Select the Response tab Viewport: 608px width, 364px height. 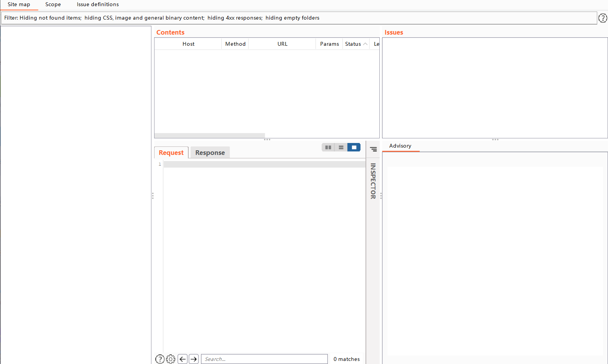pyautogui.click(x=210, y=153)
